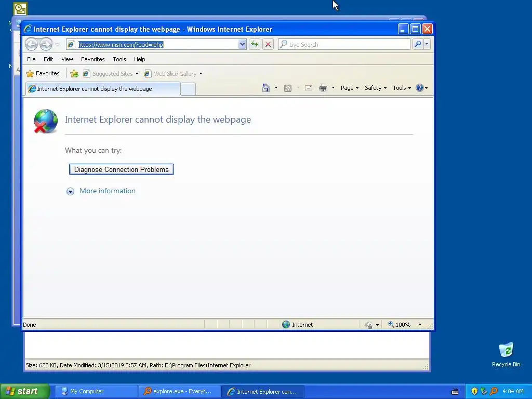Click the More information link text
This screenshot has height=399, width=532.
[x=107, y=191]
